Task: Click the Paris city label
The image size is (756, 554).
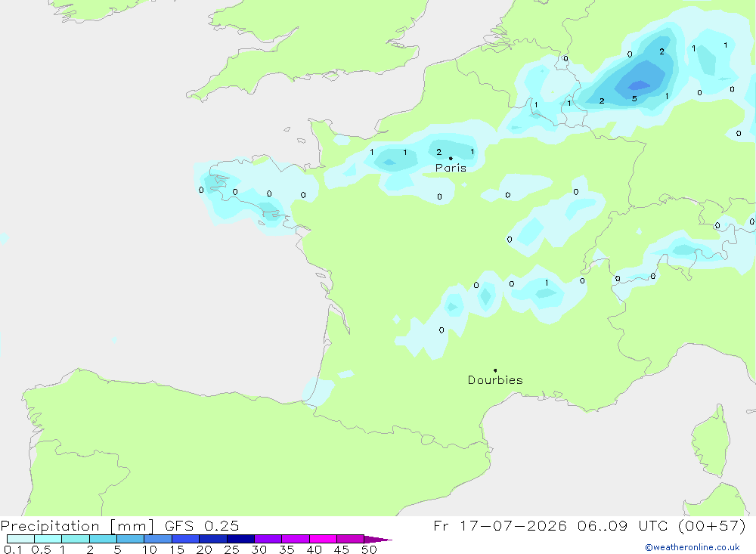Action: [x=451, y=168]
